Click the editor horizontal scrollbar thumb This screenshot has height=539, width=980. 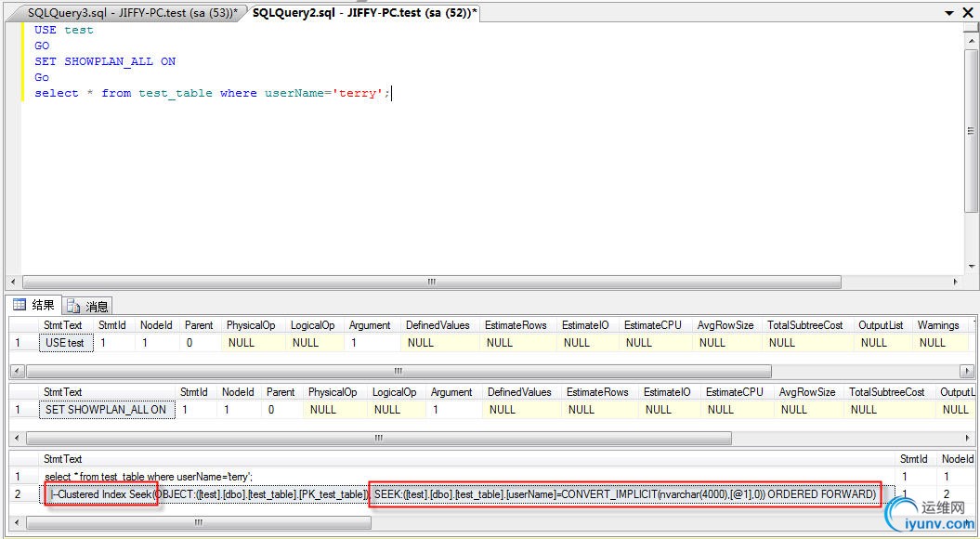pyautogui.click(x=431, y=282)
